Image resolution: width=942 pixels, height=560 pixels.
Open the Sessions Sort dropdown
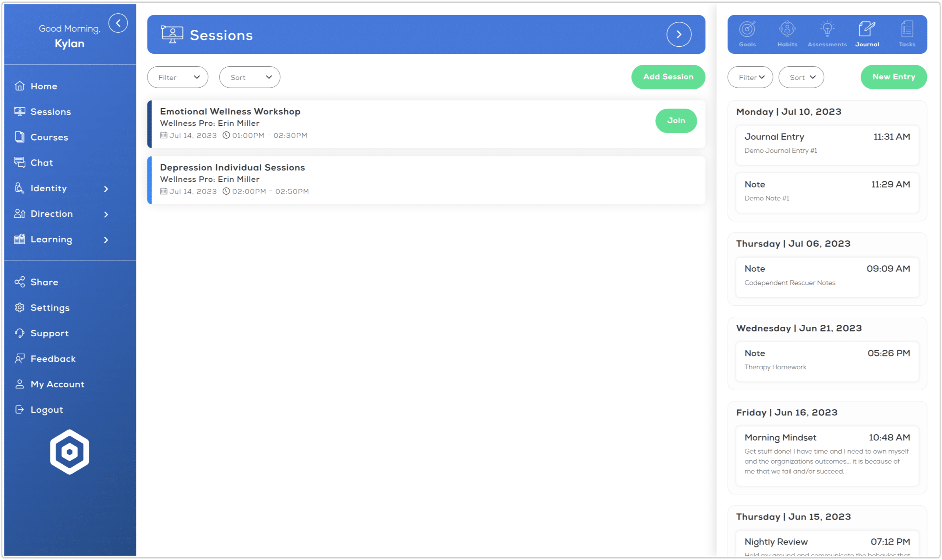249,77
